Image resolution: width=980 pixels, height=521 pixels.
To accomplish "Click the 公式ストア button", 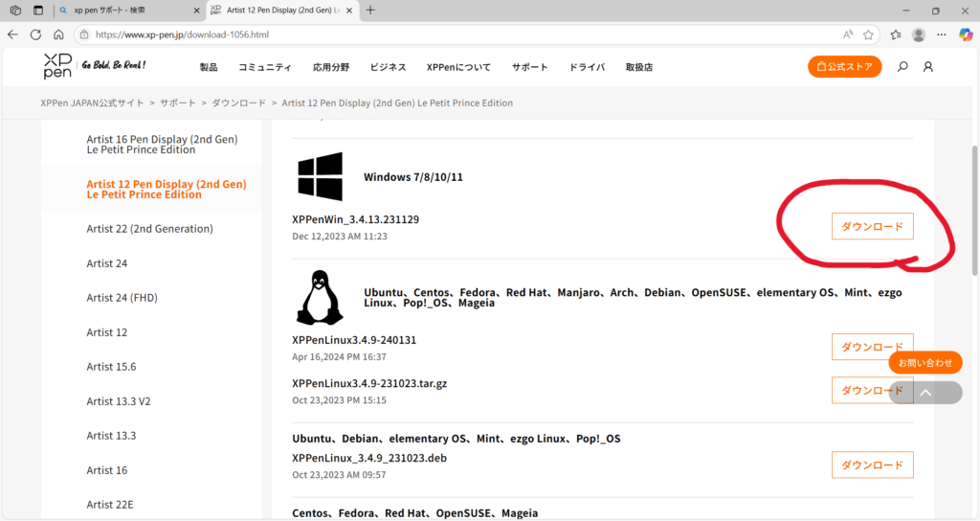I will point(845,66).
